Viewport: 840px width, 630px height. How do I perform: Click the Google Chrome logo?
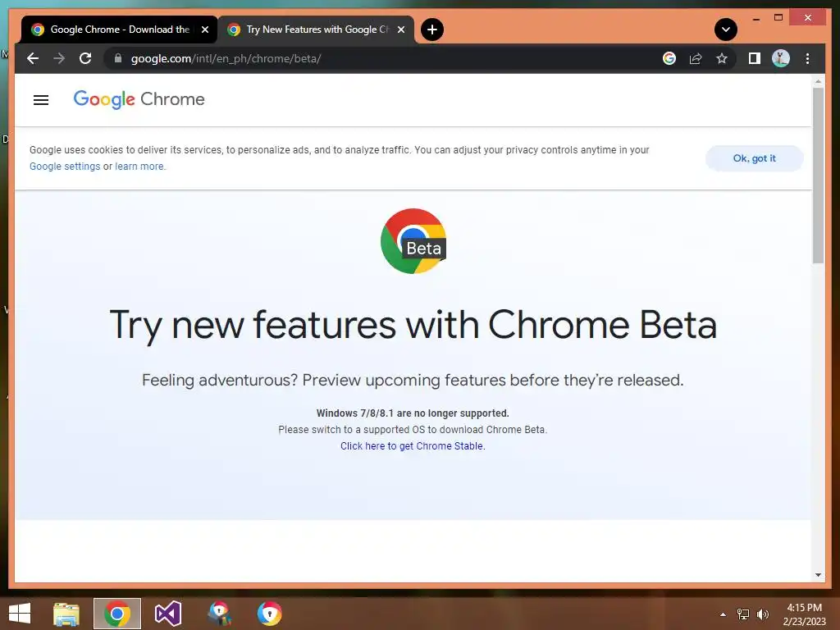(x=139, y=99)
